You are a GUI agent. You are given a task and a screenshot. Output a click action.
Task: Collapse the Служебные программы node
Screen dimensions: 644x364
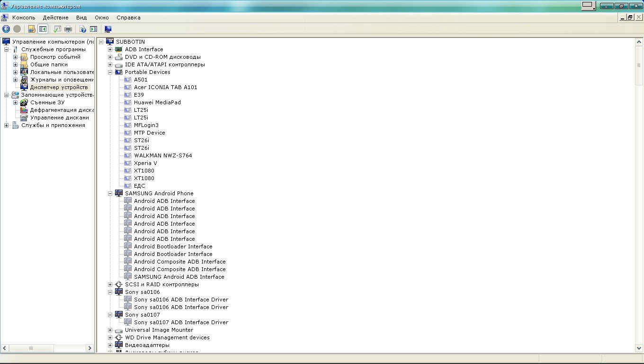click(x=6, y=49)
